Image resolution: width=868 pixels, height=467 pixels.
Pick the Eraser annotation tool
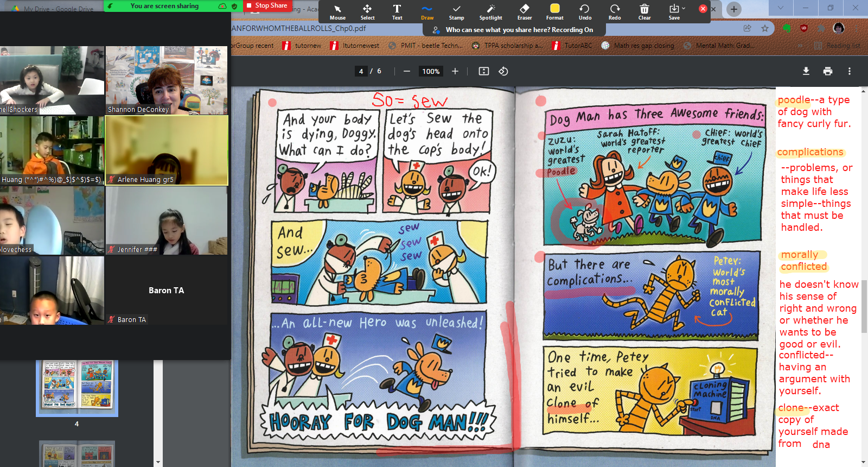click(x=525, y=11)
